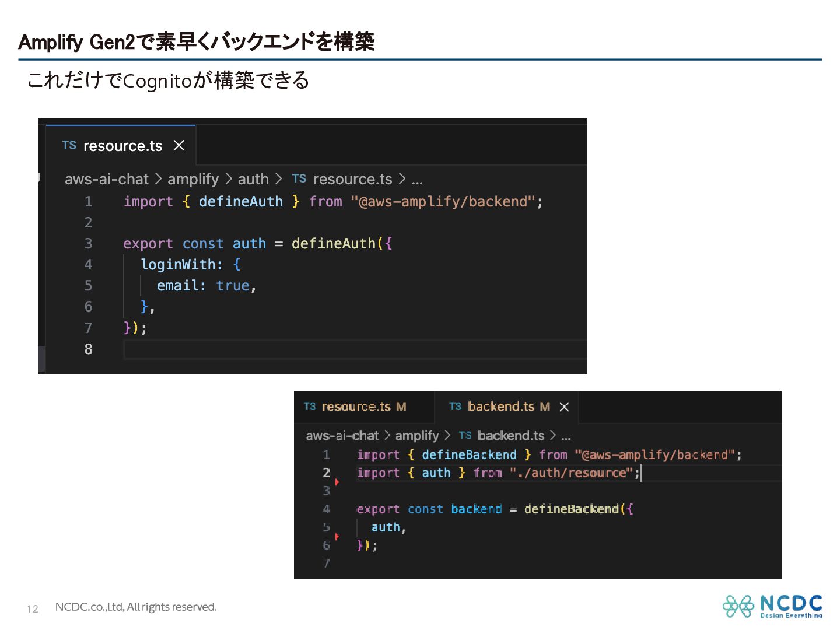Expand the '...' breadcrumb after resource.ts in the top editor
The height and width of the screenshot is (630, 840).
[417, 179]
